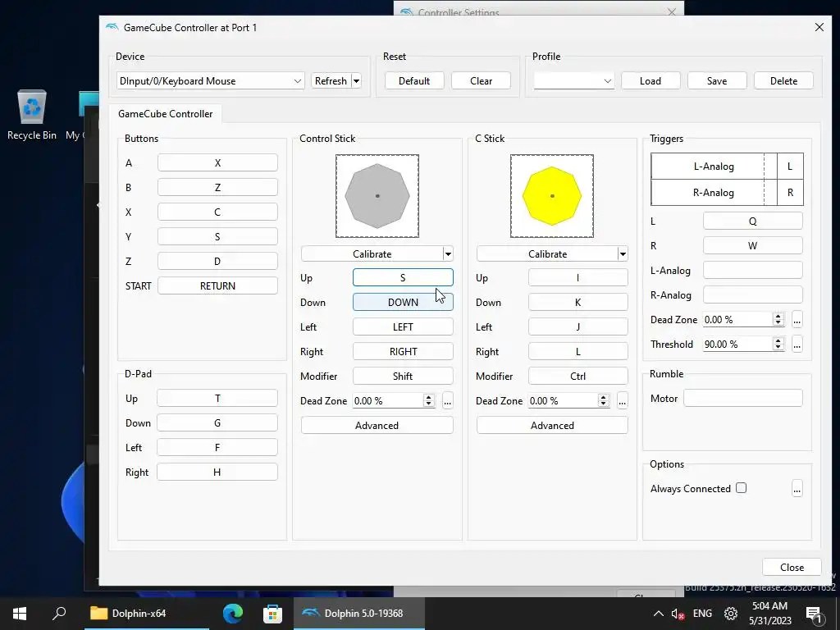Viewport: 840px width, 630px height.
Task: Toggle the Always Connected checkbox
Action: [x=741, y=488]
